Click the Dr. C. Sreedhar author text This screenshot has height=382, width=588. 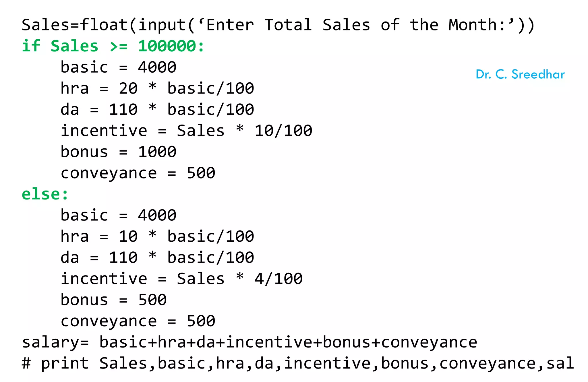point(520,74)
